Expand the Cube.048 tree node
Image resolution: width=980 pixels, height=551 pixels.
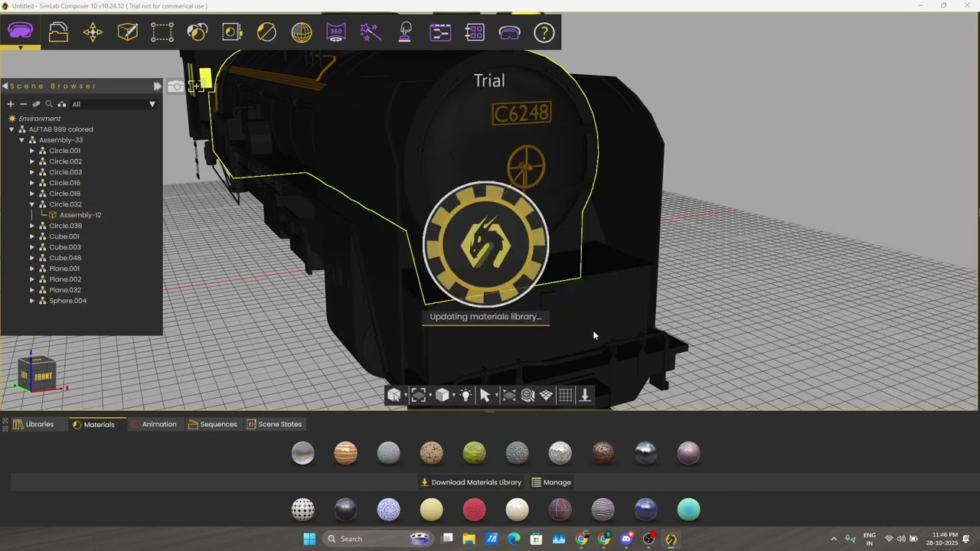coord(32,258)
